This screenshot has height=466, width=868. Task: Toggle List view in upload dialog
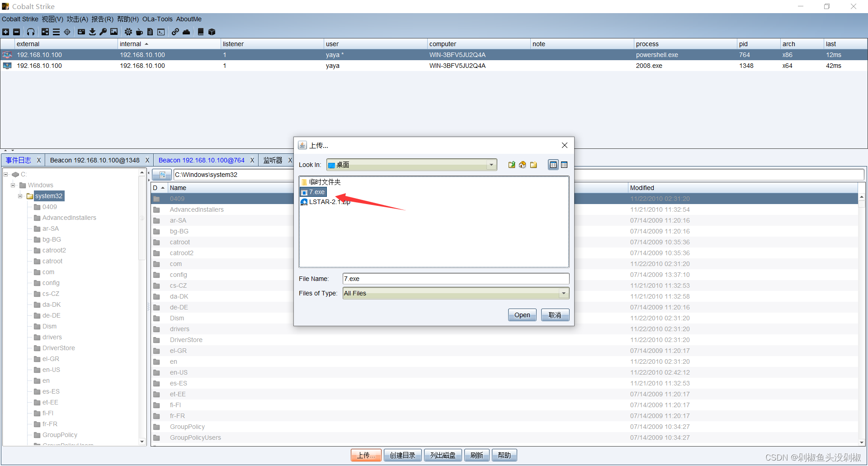tap(553, 165)
